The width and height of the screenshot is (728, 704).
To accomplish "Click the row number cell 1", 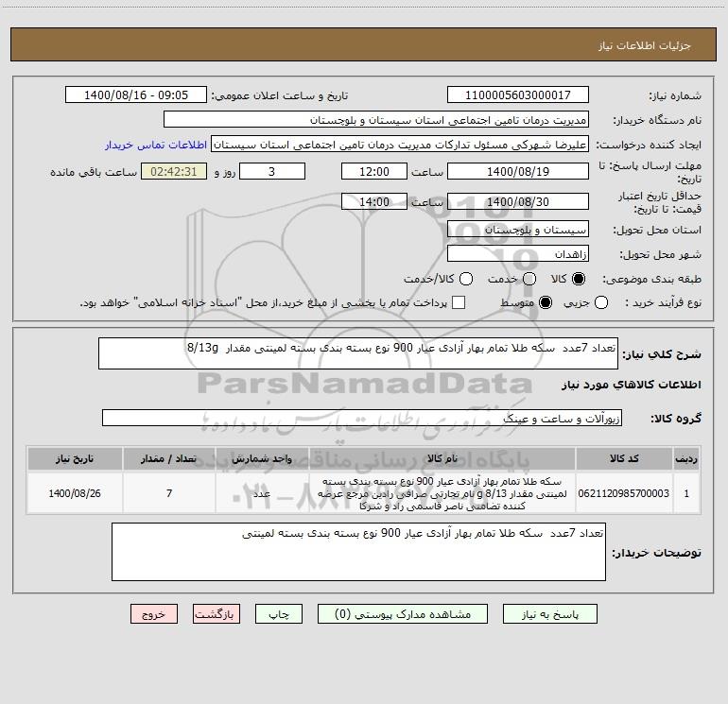I will coord(686,493).
